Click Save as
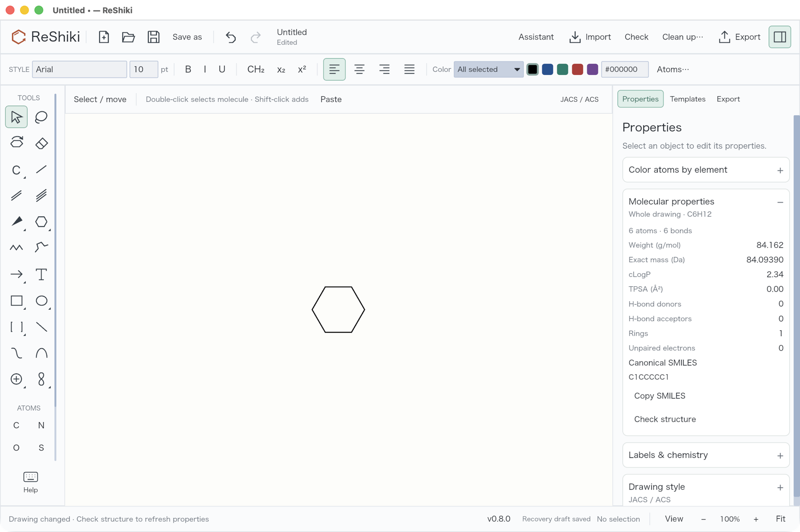Image resolution: width=800 pixels, height=532 pixels. point(187,37)
